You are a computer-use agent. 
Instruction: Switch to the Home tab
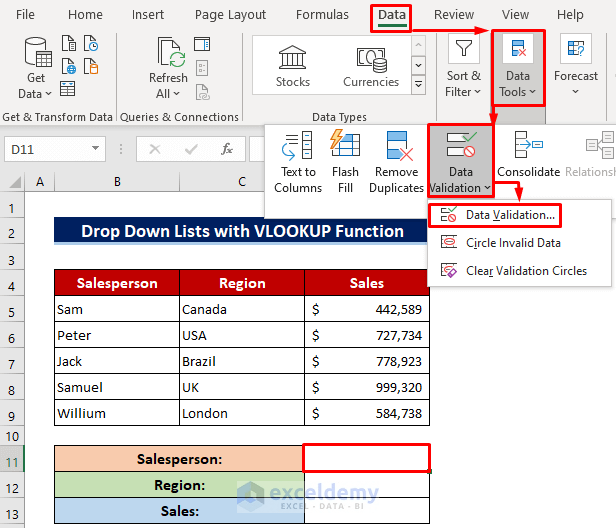coord(85,15)
